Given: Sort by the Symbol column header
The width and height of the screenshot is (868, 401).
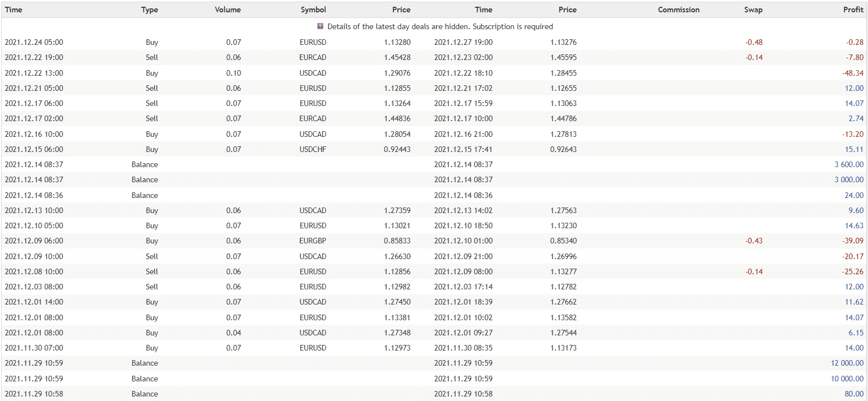Looking at the screenshot, I should (313, 10).
